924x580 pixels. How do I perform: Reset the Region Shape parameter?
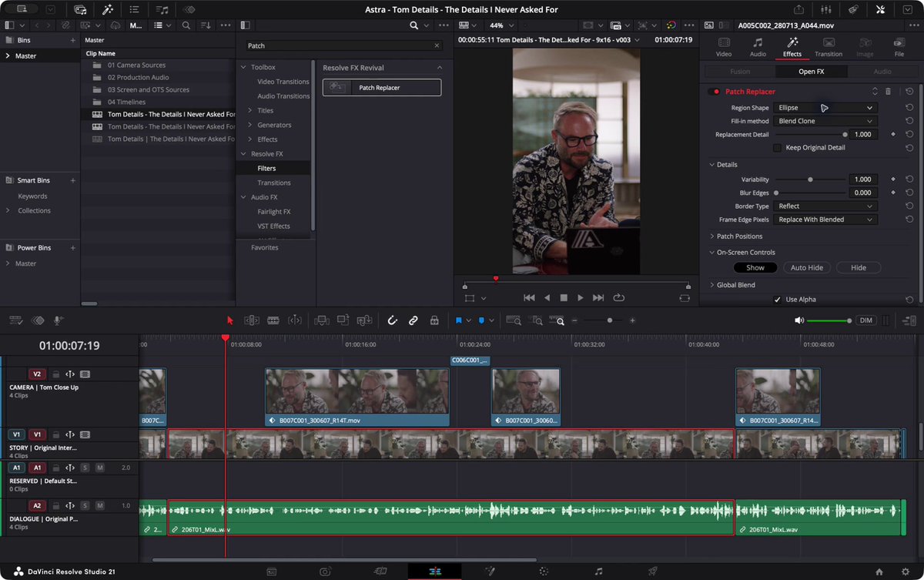point(909,108)
